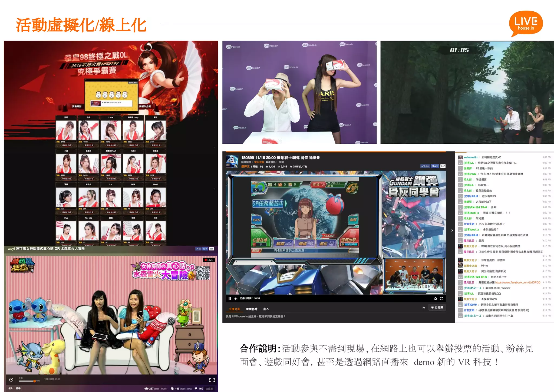The width and height of the screenshot is (554, 392).
Task: Click the 活動規則 tab on contest page
Action: point(77,106)
